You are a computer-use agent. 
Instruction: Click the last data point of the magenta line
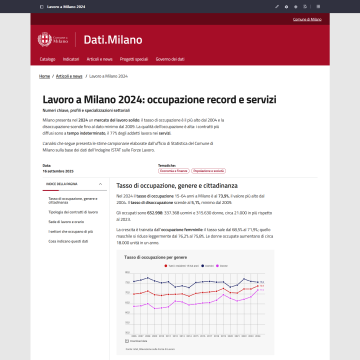pyautogui.click(x=257, y=290)
